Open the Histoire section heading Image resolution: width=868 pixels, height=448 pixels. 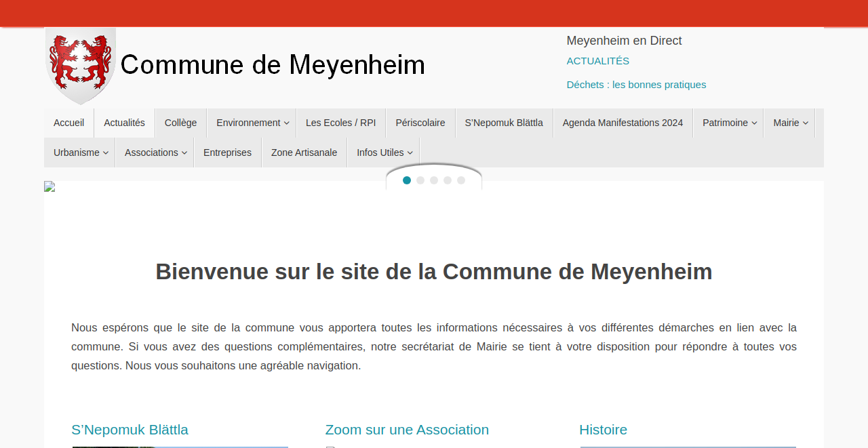click(x=604, y=430)
